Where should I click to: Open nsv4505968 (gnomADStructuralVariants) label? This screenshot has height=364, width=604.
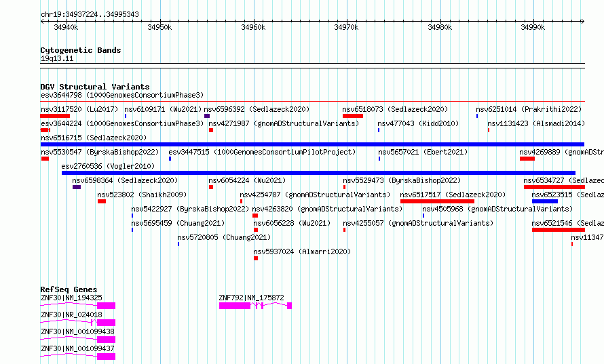497,209
